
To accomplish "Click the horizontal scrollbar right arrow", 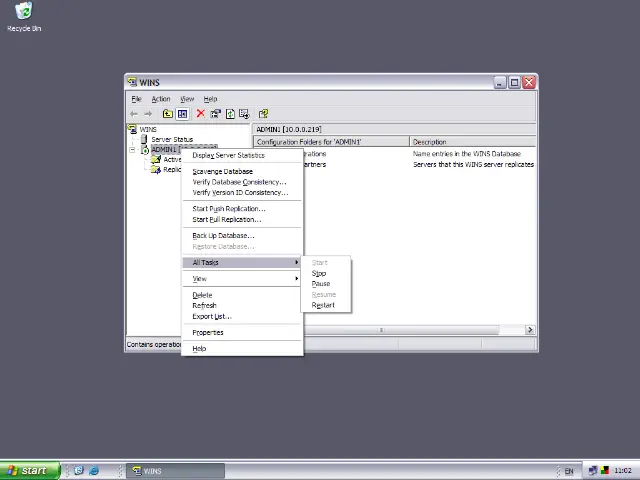I will [x=530, y=330].
